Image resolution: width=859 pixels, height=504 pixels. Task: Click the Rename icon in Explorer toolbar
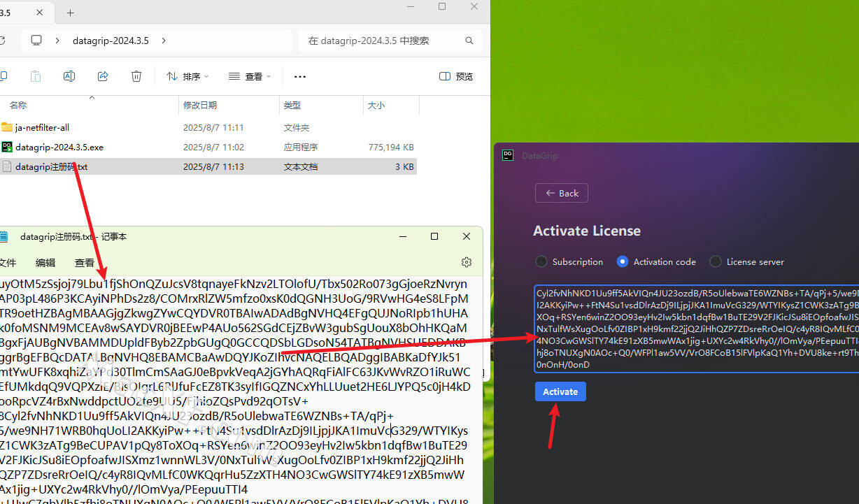pos(69,76)
